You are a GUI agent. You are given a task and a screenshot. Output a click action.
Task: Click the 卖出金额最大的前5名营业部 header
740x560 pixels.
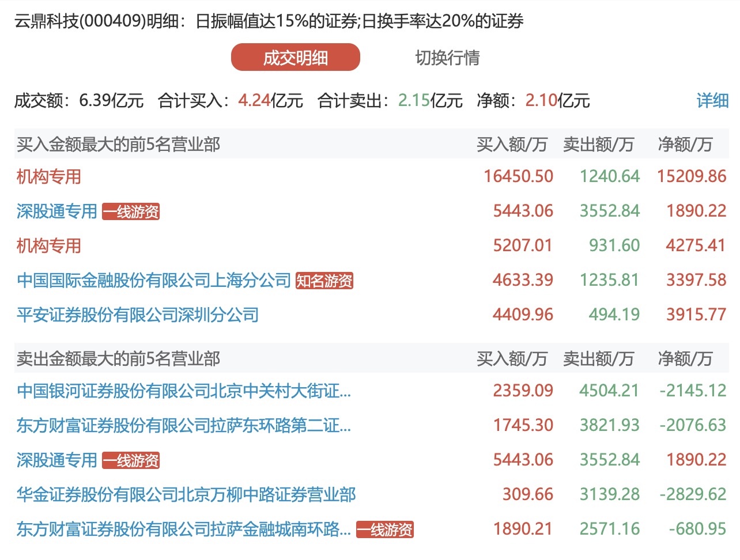[118, 359]
